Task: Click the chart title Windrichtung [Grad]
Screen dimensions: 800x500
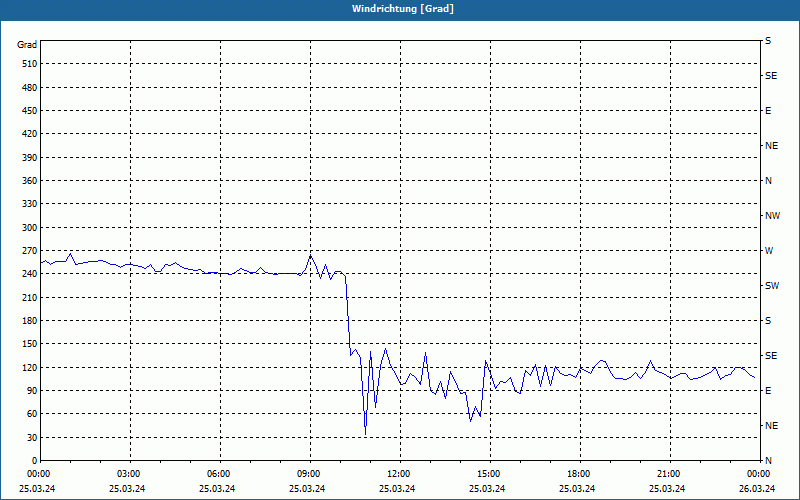Action: coord(403,9)
